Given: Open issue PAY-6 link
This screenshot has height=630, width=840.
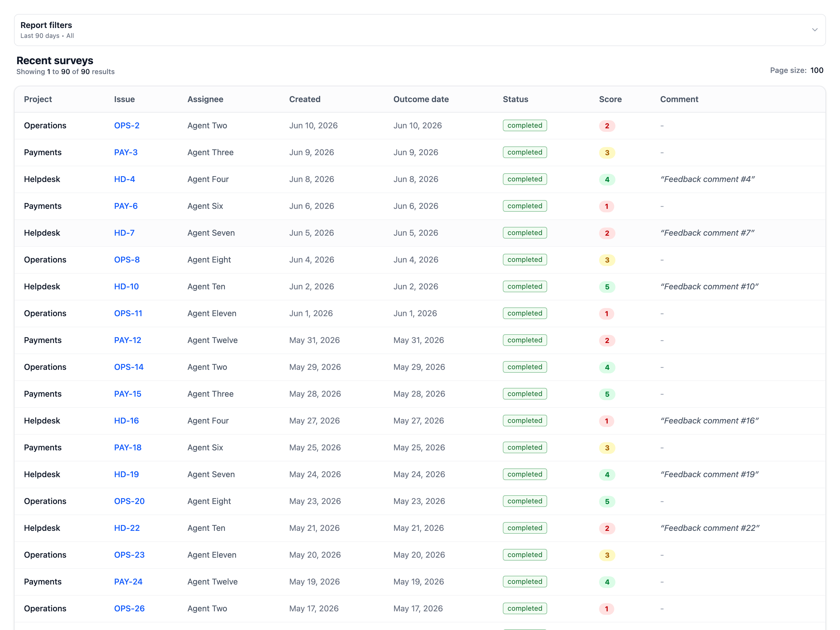Looking at the screenshot, I should 126,206.
